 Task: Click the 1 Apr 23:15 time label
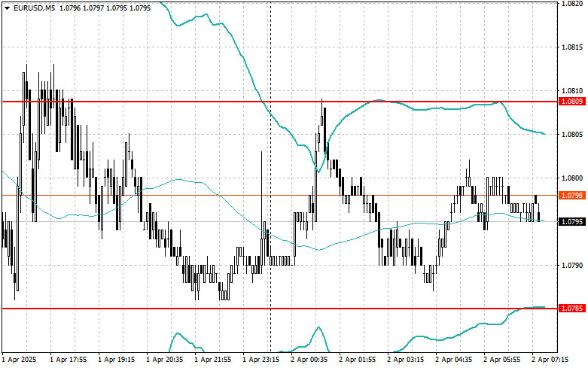click(x=261, y=360)
